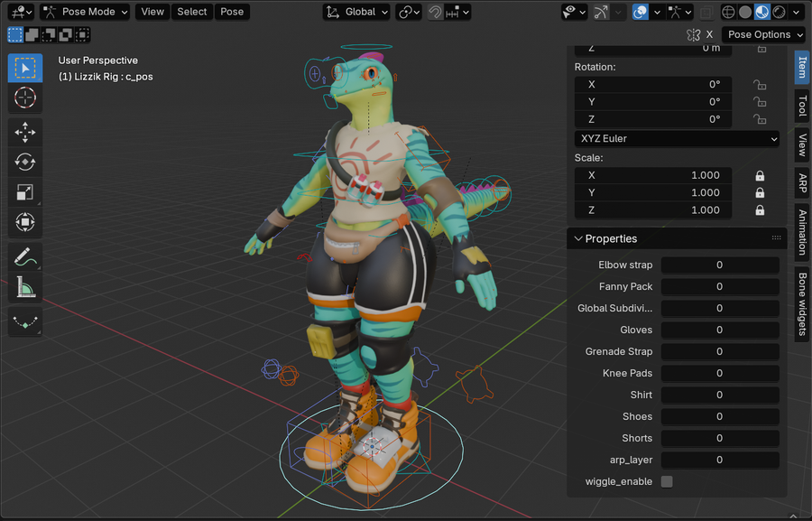Screen dimensions: 812x521
Task: Toggle the X scale lock icon
Action: pyautogui.click(x=760, y=175)
